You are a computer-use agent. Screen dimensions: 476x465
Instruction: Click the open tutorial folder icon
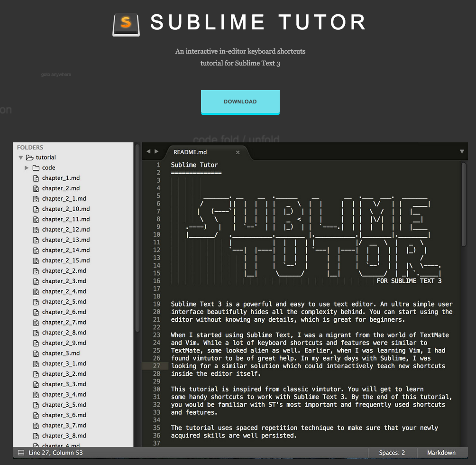click(x=29, y=158)
